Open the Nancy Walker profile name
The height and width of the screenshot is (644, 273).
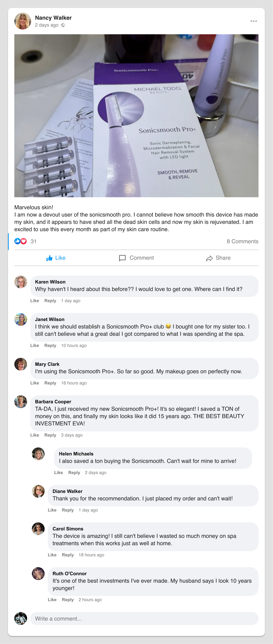[x=53, y=18]
